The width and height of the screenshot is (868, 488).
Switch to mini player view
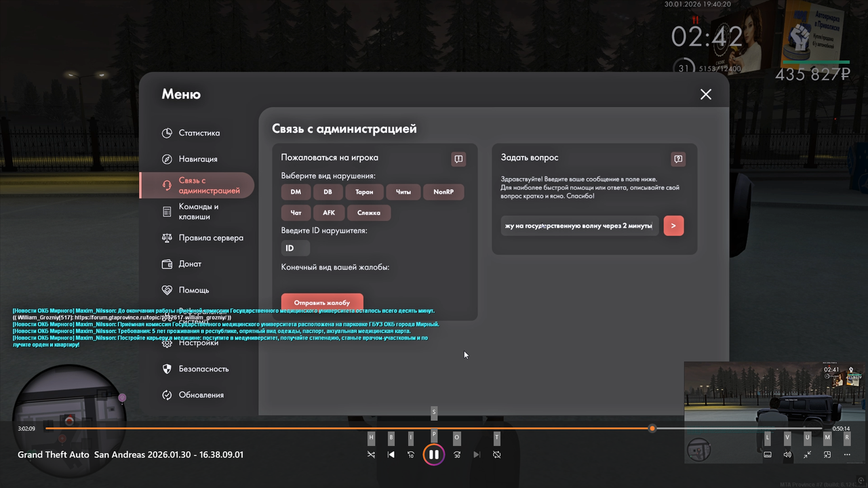[827, 455]
